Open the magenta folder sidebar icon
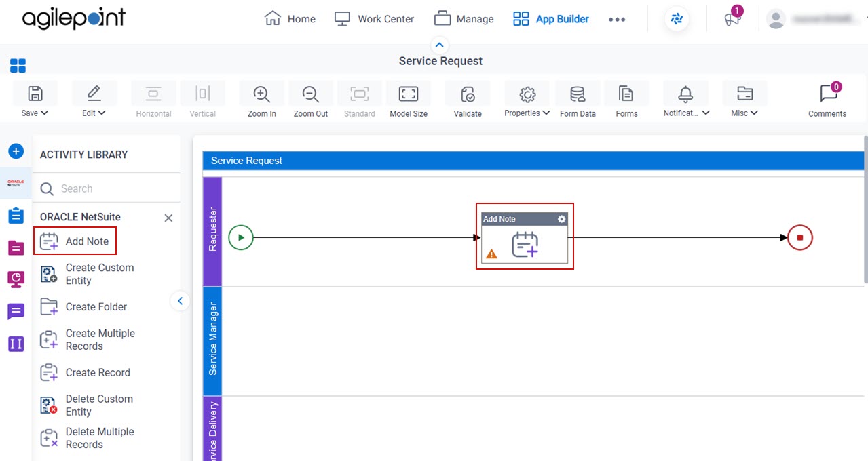The image size is (868, 461). tap(16, 247)
